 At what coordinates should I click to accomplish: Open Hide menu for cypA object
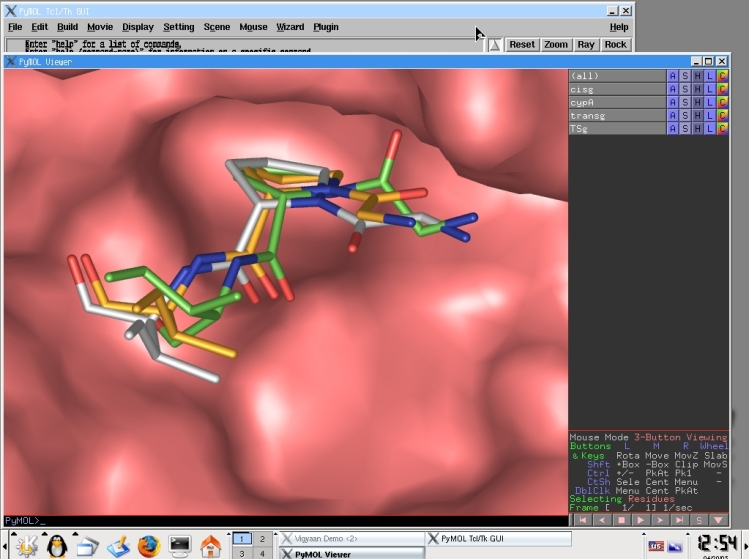coord(697,102)
